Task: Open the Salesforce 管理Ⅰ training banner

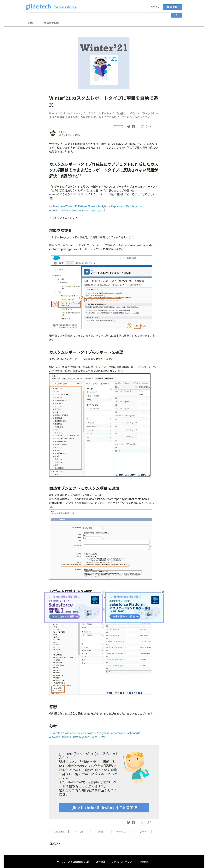Action: [x=73, y=608]
